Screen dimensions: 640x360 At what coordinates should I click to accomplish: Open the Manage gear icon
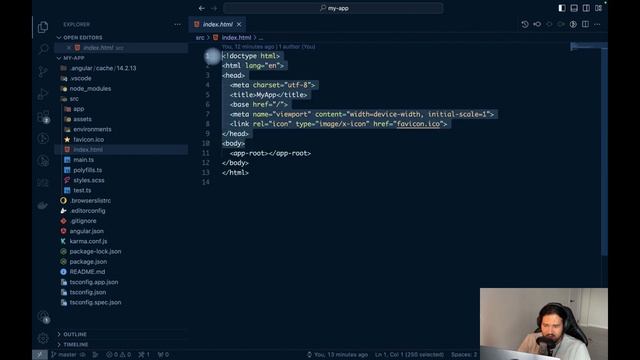click(x=43, y=338)
